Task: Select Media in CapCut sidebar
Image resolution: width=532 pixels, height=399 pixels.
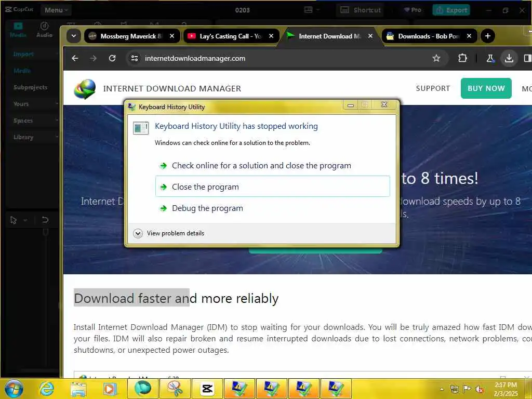Action: tap(22, 71)
